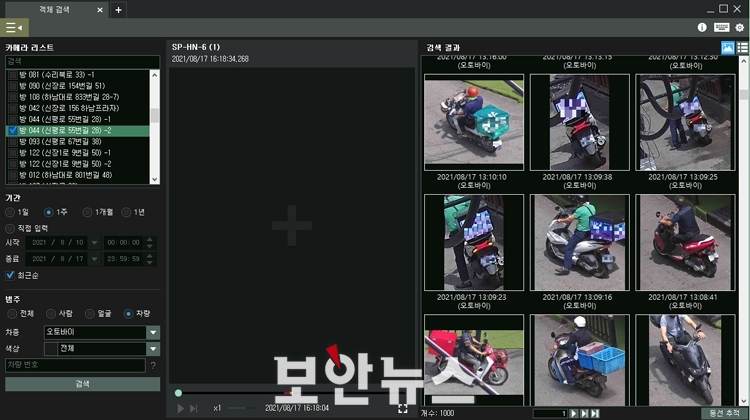The image size is (750, 420).
Task: Select the 객체 검색 tab
Action: 54,10
